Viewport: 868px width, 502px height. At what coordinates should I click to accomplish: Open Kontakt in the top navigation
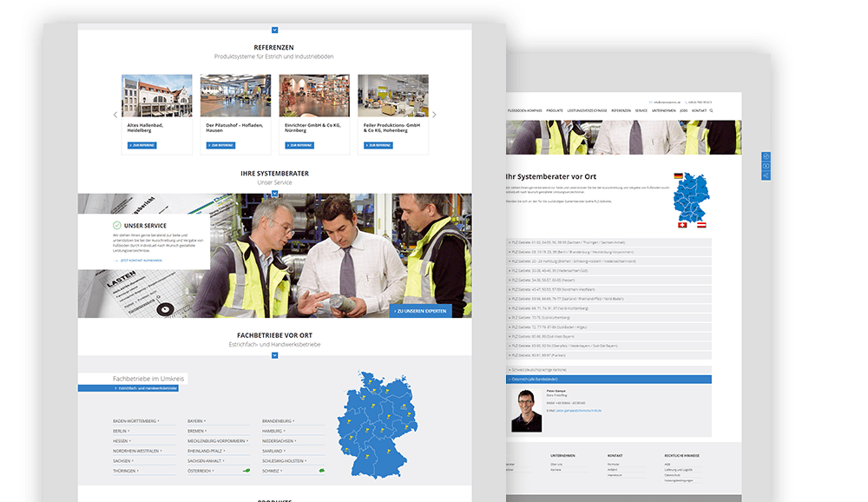point(699,111)
